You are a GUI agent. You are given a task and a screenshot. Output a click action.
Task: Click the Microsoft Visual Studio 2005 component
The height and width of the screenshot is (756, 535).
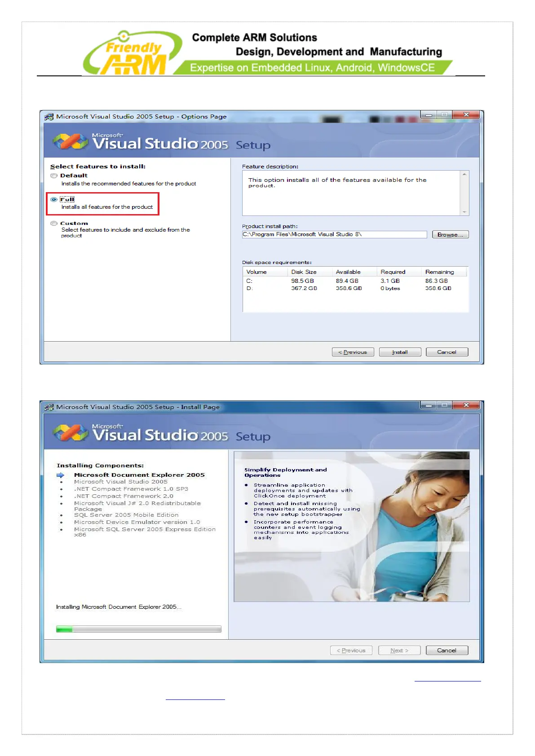[x=120, y=482]
